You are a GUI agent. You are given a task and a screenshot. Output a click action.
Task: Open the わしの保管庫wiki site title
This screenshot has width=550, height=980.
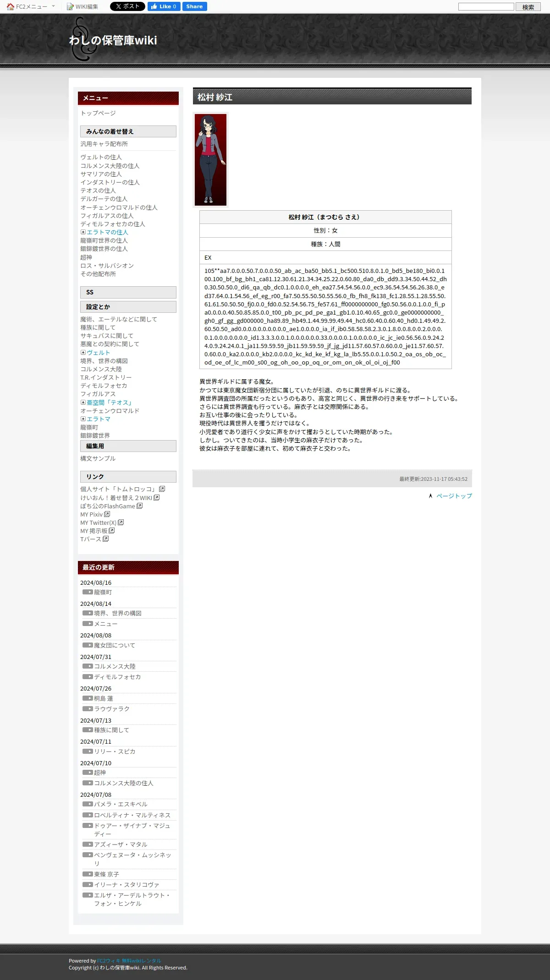click(x=113, y=40)
